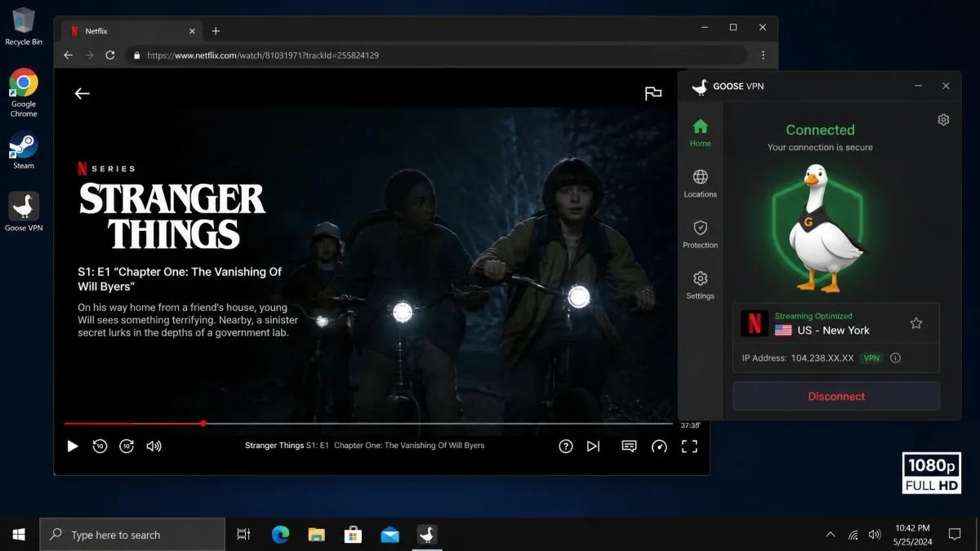Open Google Chrome desktop icon
Viewport: 980px width, 551px height.
tap(24, 93)
